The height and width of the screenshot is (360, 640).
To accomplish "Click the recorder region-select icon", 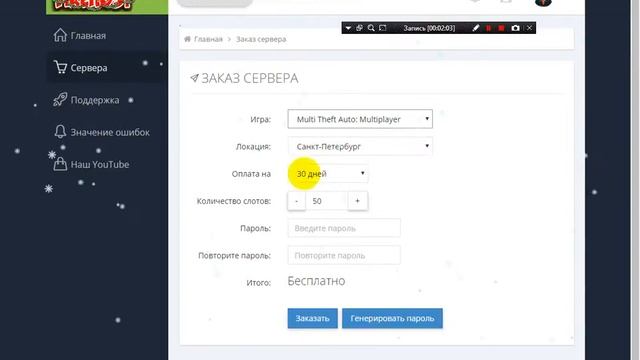I will click(382, 28).
